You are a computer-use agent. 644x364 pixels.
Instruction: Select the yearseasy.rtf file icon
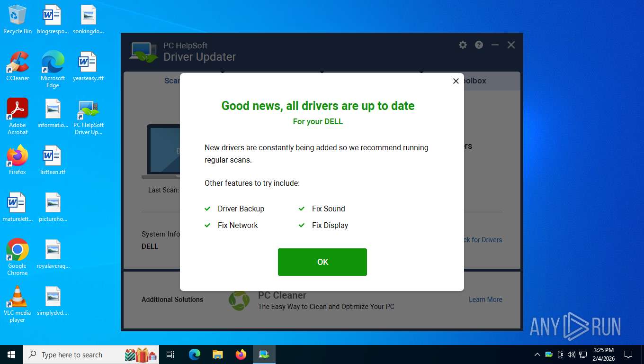click(88, 66)
